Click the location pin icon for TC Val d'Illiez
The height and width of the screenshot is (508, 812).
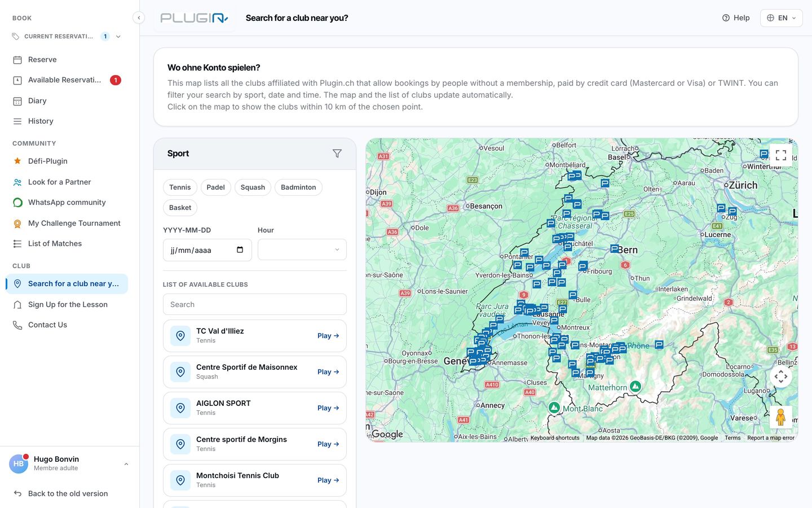pos(180,336)
